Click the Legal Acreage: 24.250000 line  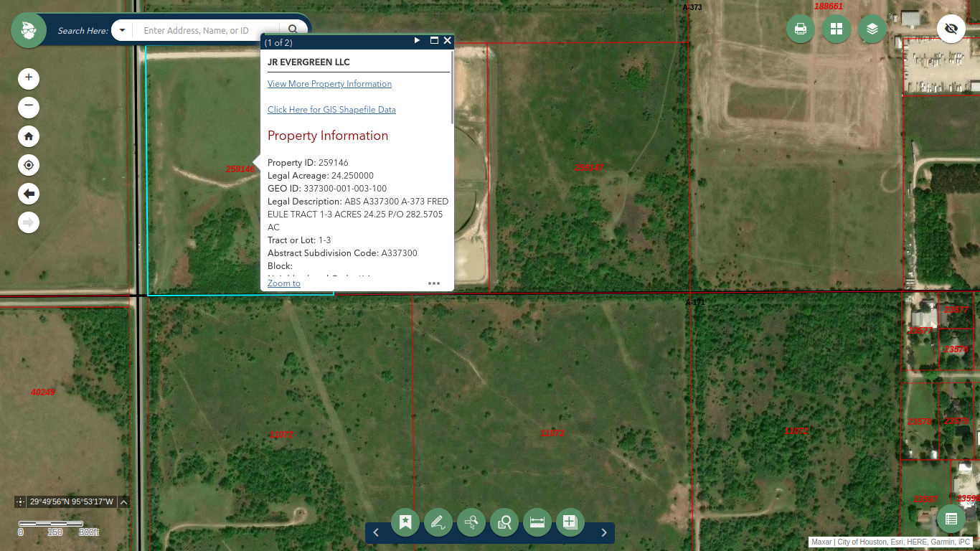click(321, 176)
